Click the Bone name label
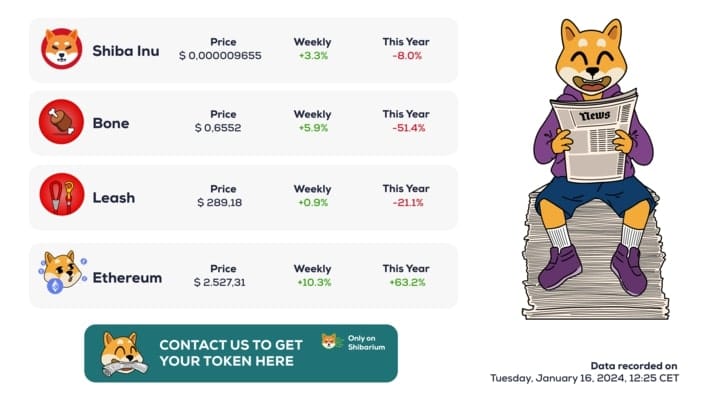Screen dimensions: 720x405 point(110,124)
